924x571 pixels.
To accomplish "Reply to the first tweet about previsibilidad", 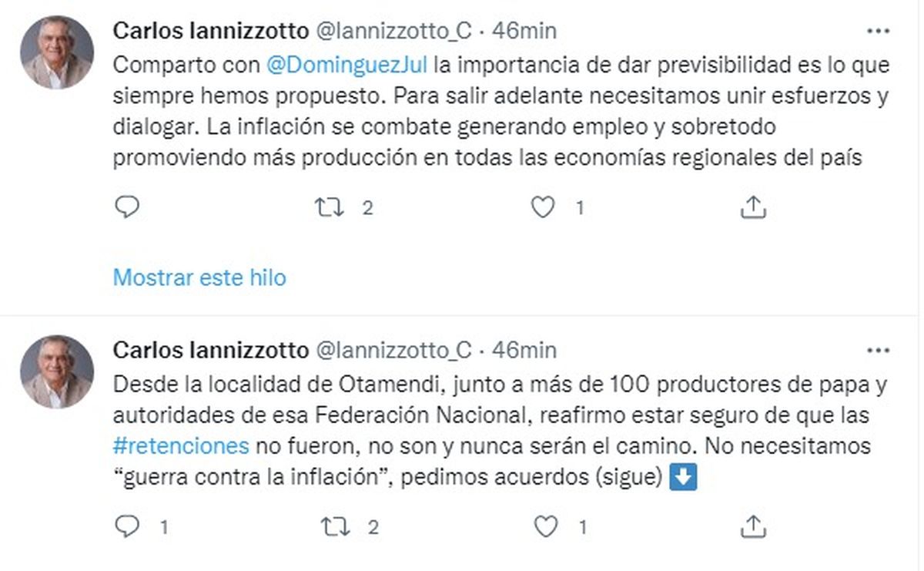I will (126, 207).
